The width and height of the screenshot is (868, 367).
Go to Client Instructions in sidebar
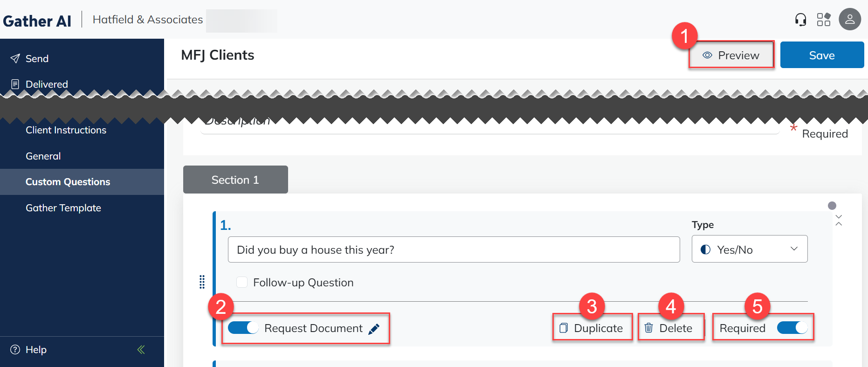click(x=66, y=130)
